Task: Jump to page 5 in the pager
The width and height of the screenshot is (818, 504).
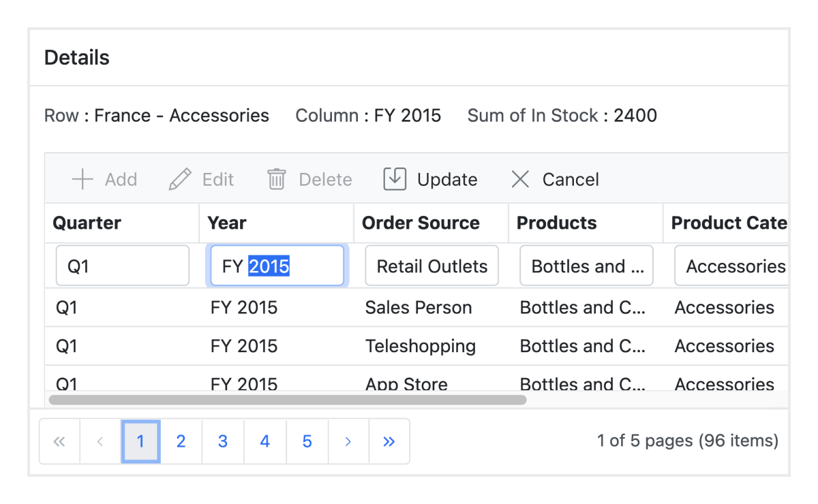Action: pyautogui.click(x=307, y=441)
